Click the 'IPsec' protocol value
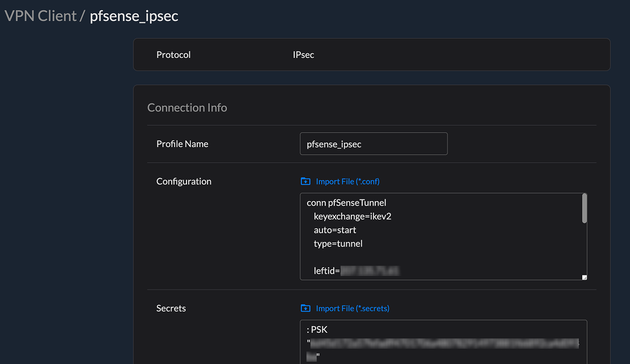Screen dimensions: 630x364 [x=304, y=55]
